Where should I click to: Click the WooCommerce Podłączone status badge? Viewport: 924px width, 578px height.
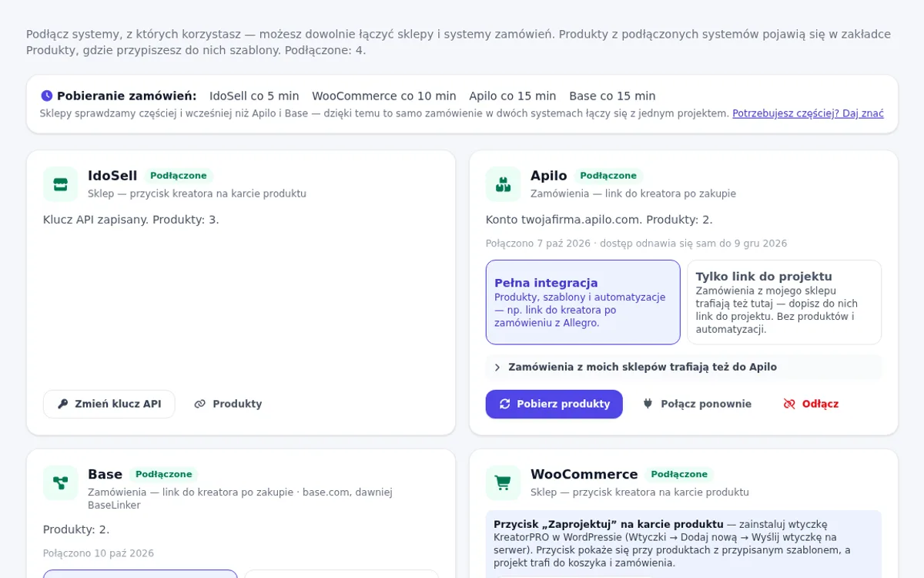click(679, 474)
